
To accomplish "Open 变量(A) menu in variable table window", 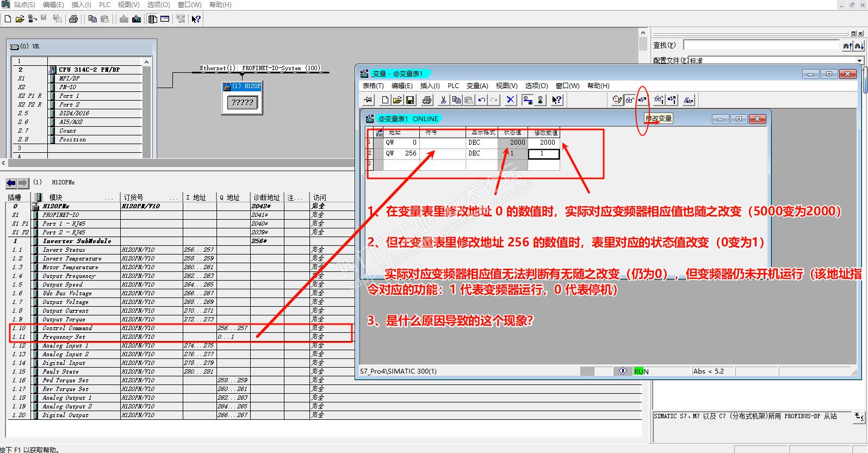I will click(477, 86).
